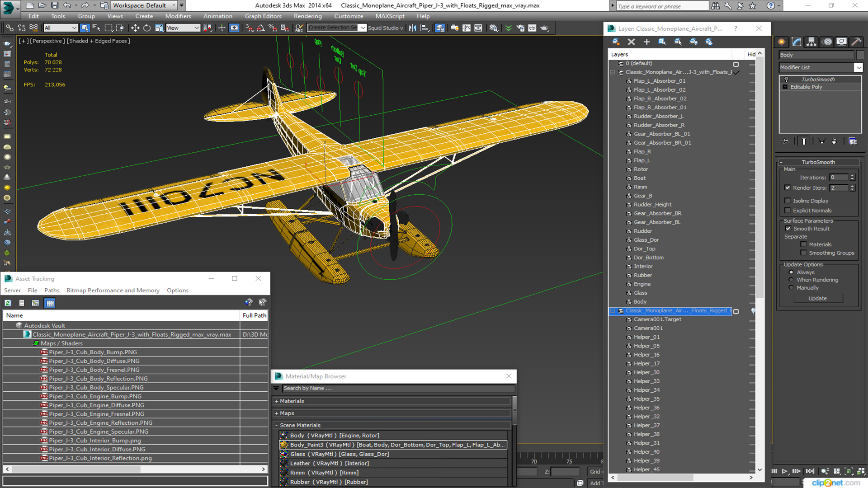Open the Modifier List dropdown
Viewport: 868px width, 488px height.
[x=821, y=67]
